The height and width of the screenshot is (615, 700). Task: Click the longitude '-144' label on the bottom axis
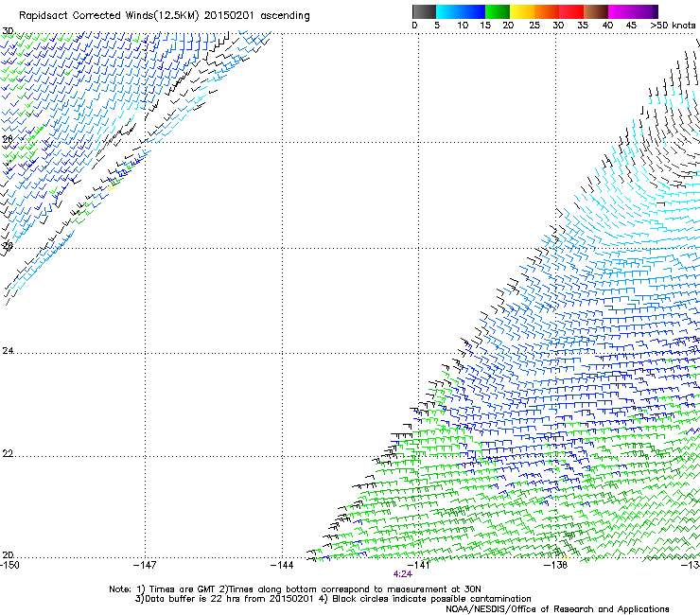pos(282,565)
